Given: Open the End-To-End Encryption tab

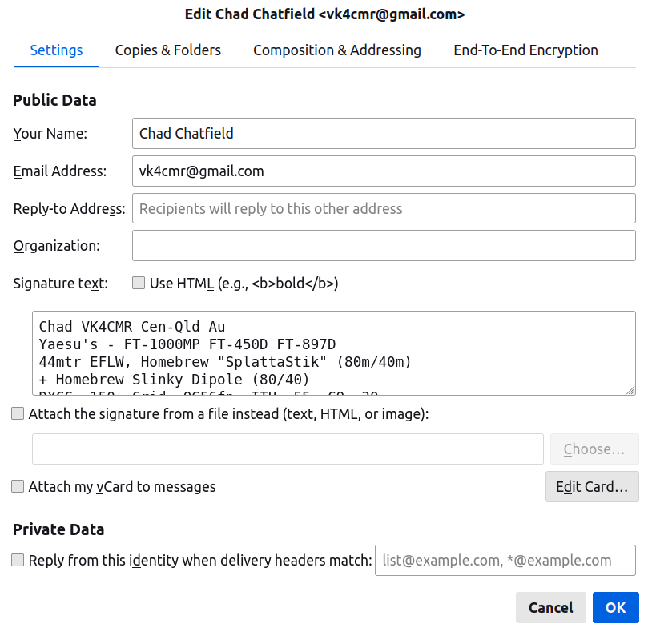Looking at the screenshot, I should coord(525,50).
